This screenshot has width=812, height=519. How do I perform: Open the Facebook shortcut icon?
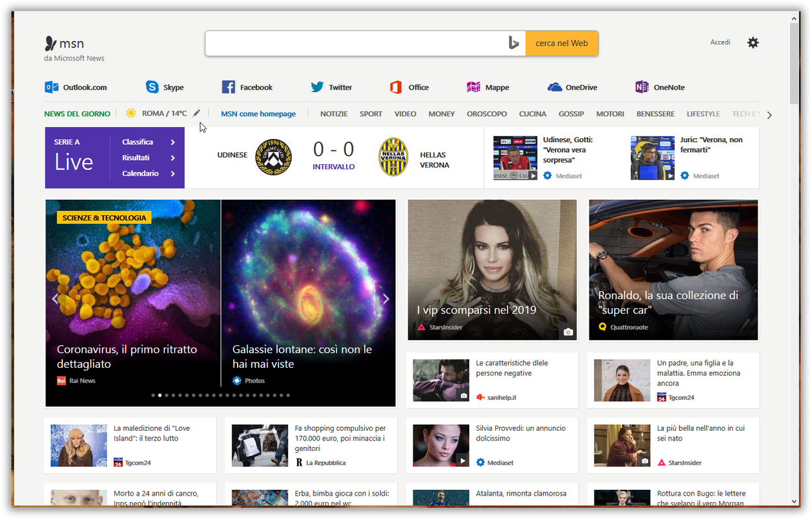[x=228, y=87]
